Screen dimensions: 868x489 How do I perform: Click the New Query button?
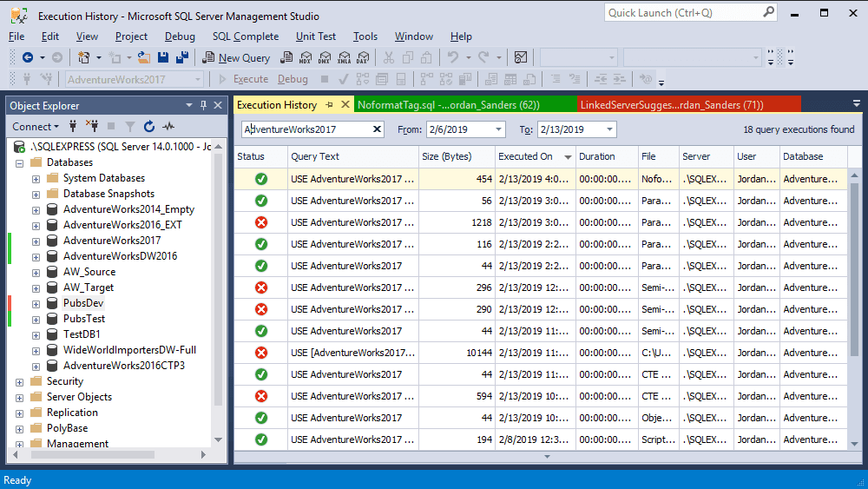pyautogui.click(x=236, y=57)
